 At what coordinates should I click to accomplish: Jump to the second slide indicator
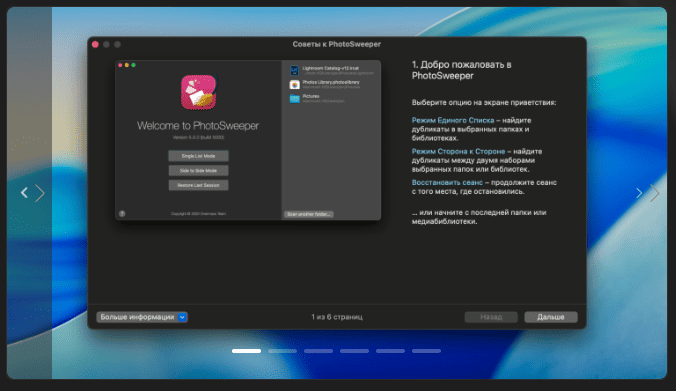click(282, 351)
